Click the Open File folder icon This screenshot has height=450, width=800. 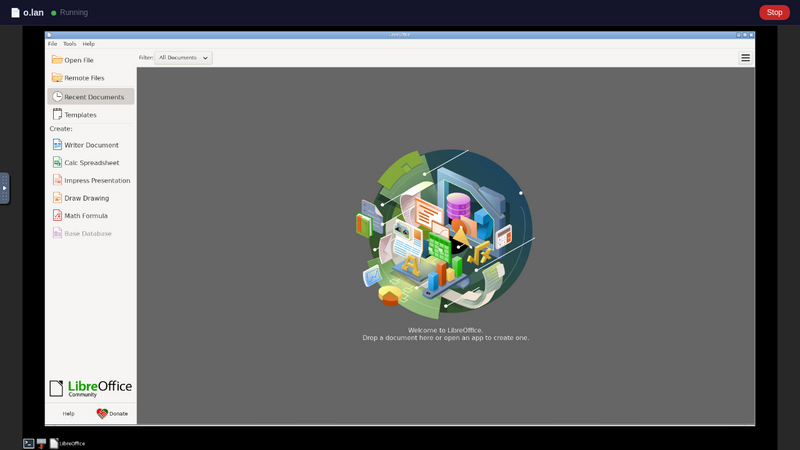point(57,60)
